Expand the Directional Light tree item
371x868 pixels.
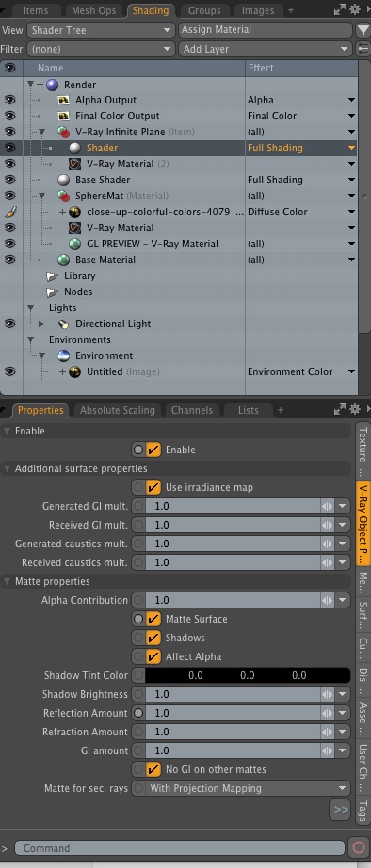[41, 324]
